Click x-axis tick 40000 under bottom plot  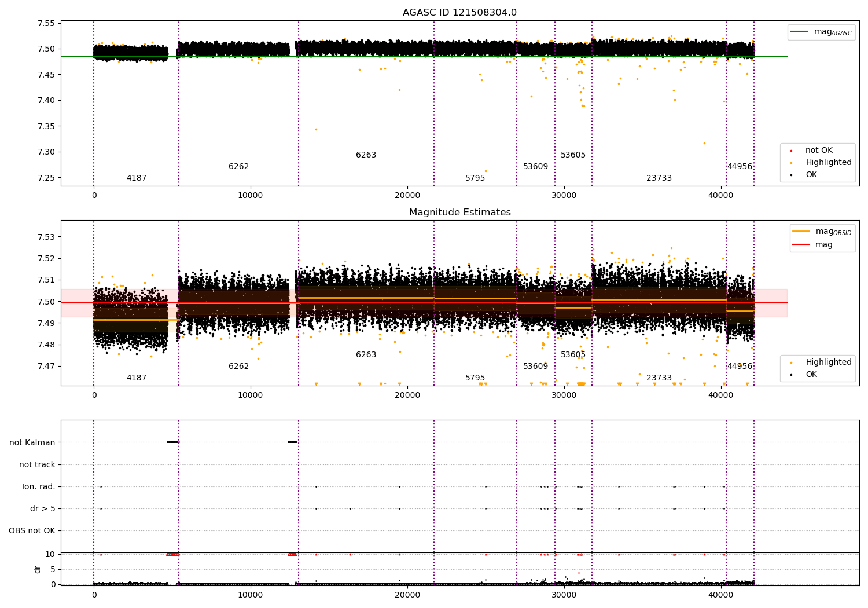coord(721,595)
